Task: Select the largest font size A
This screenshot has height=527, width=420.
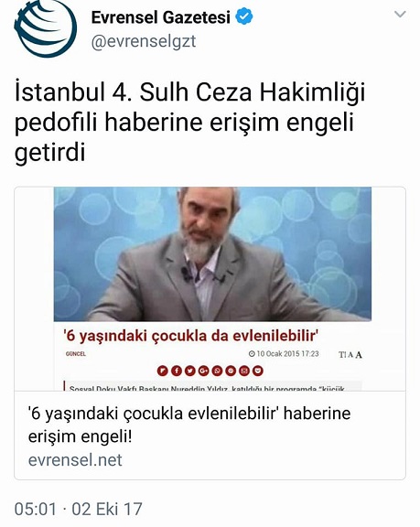Action: pos(359,355)
